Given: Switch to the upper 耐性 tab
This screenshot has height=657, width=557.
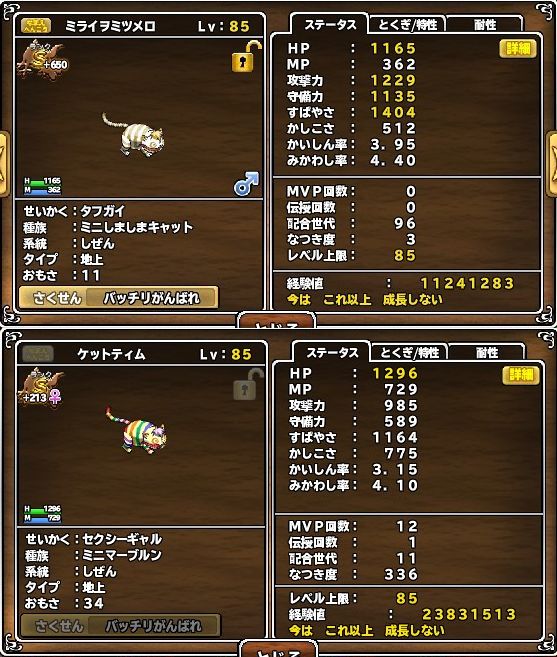Looking at the screenshot, I should click(485, 25).
